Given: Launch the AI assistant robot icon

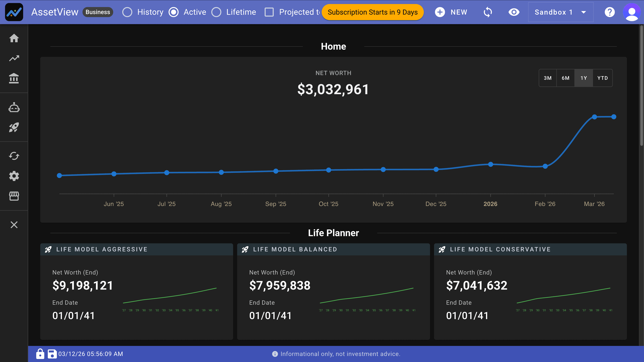Looking at the screenshot, I should [14, 107].
